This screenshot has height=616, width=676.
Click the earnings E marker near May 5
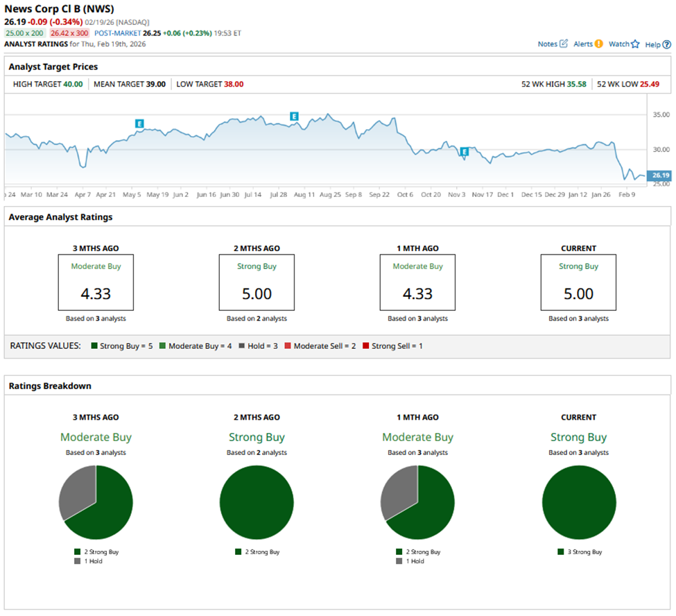tap(139, 123)
